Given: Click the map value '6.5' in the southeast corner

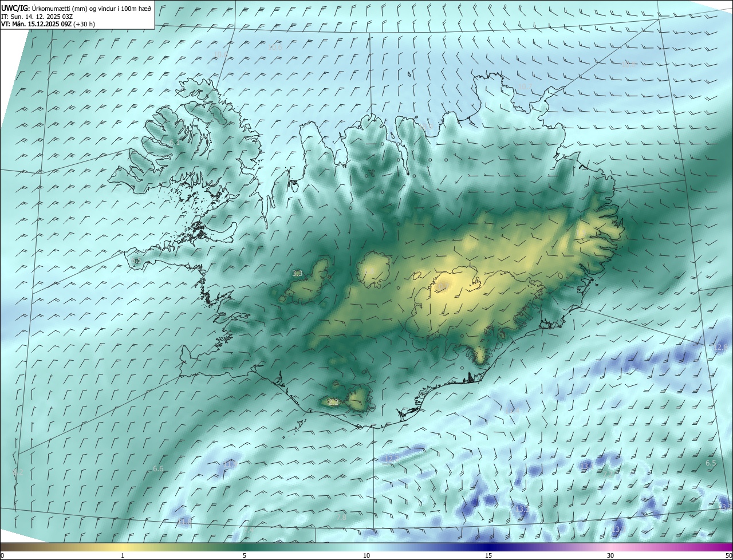Looking at the screenshot, I should point(711,463).
